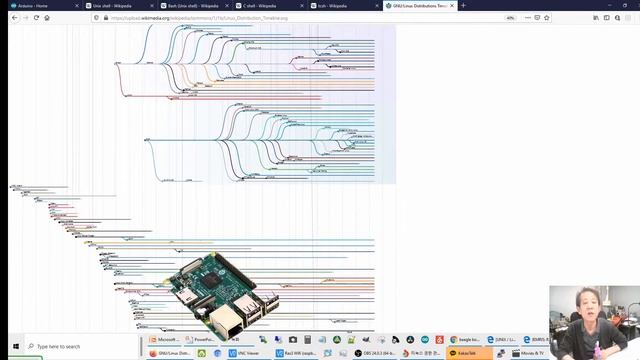Open Movies & TV taskbar button

coord(529,353)
